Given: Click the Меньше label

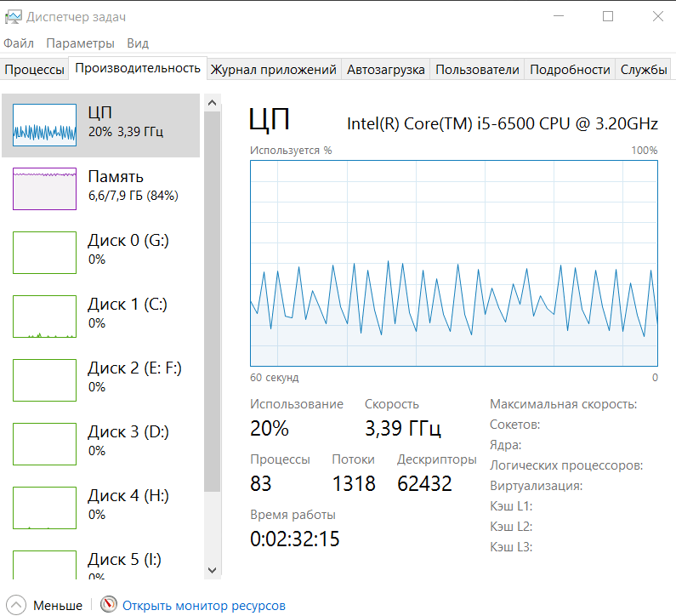Looking at the screenshot, I should tap(58, 606).
